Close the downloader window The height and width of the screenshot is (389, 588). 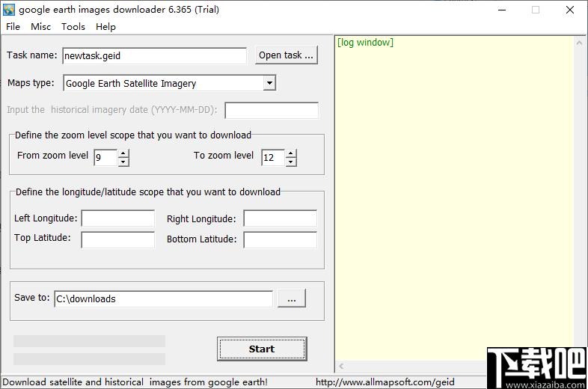570,10
